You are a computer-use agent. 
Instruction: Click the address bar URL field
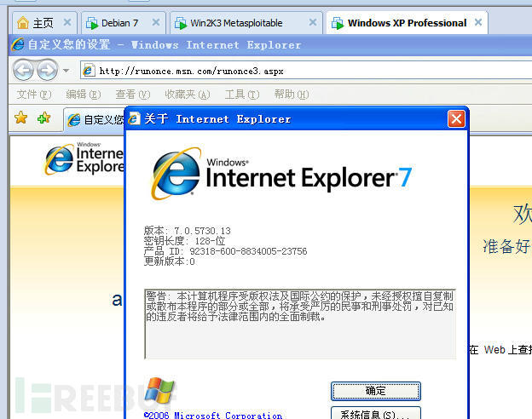[305, 71]
